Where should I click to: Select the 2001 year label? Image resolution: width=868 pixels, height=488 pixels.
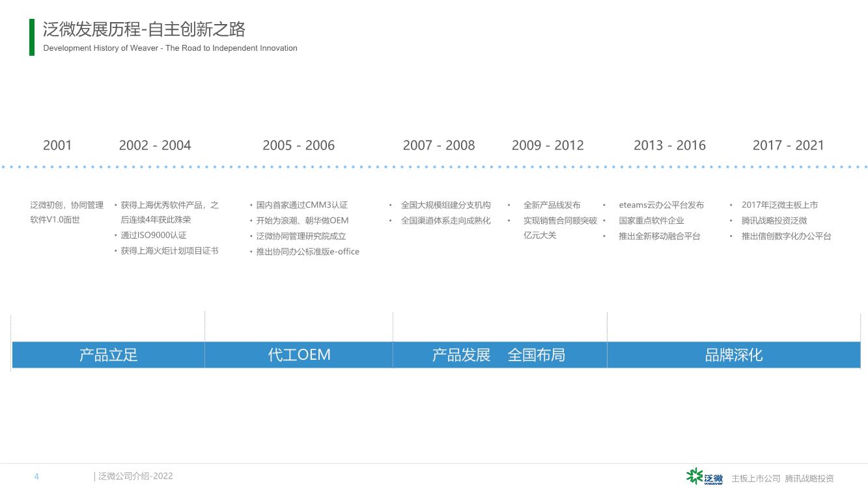coord(57,146)
